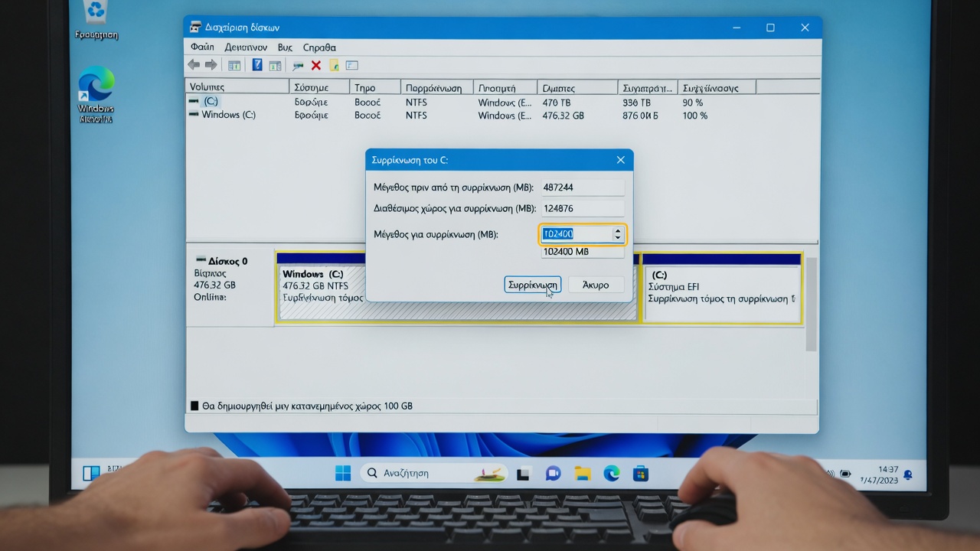Click the scrollbar beside the disk map

(812, 304)
